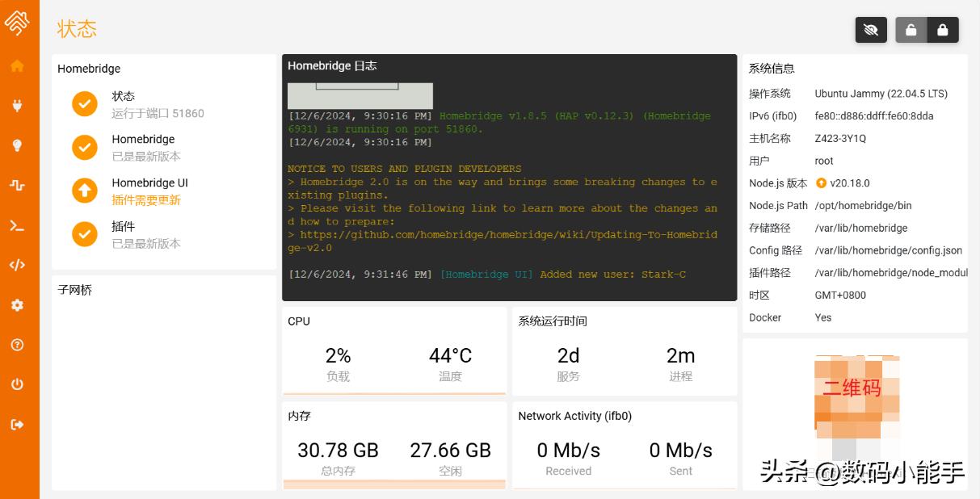Open Accessories lightbulb icon in sidebar
This screenshot has width=980, height=499.
click(17, 145)
